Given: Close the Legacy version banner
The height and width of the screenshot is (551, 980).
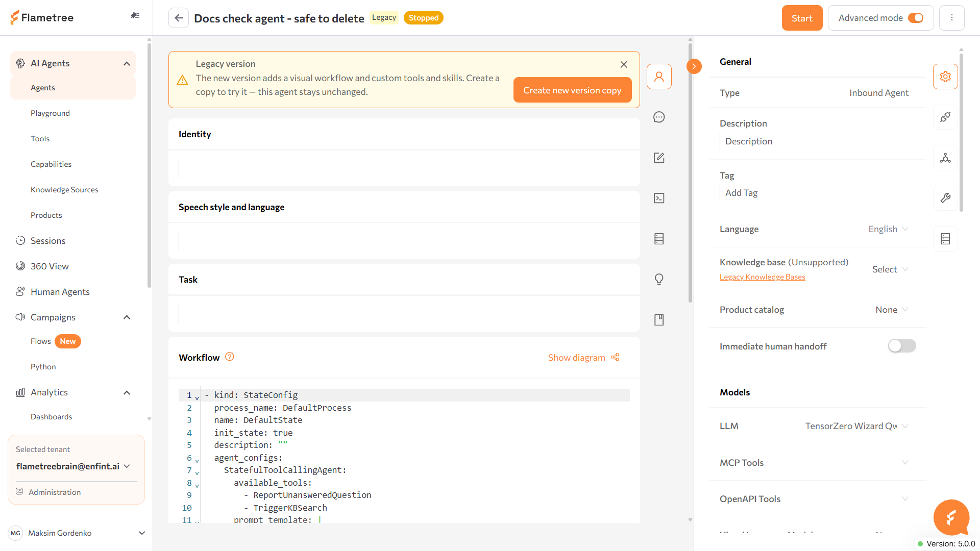Looking at the screenshot, I should [x=624, y=64].
